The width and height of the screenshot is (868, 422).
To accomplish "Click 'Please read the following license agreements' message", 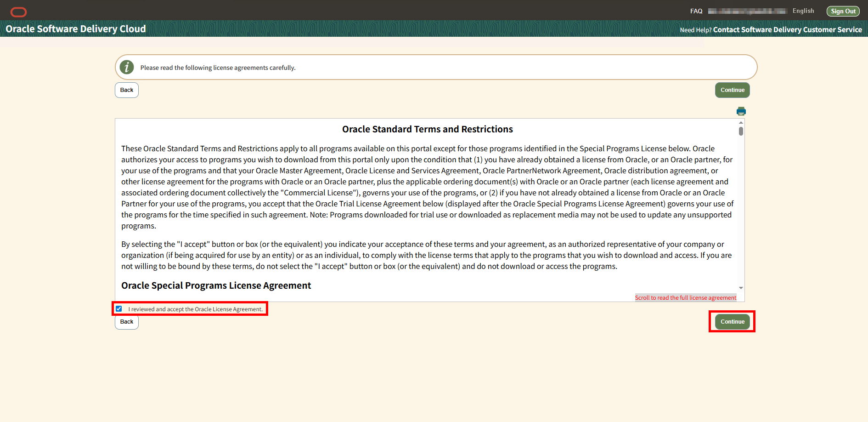I will [218, 68].
